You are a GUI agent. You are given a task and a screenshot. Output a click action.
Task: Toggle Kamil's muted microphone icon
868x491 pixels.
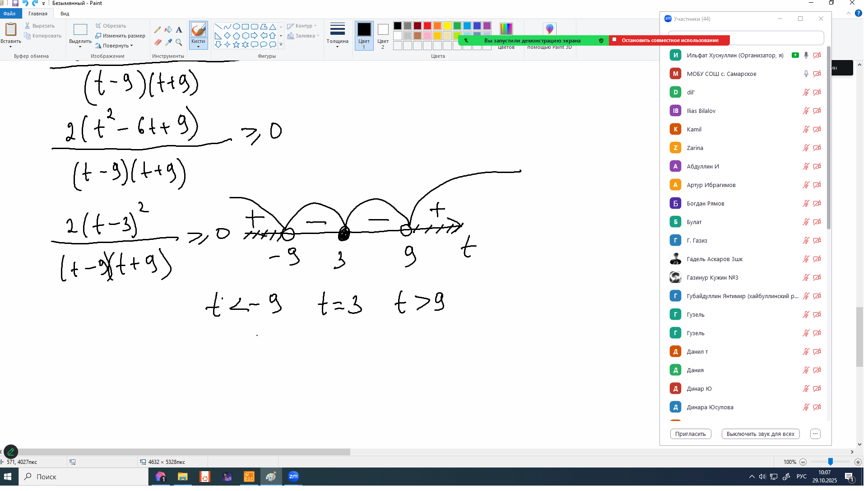(x=806, y=130)
